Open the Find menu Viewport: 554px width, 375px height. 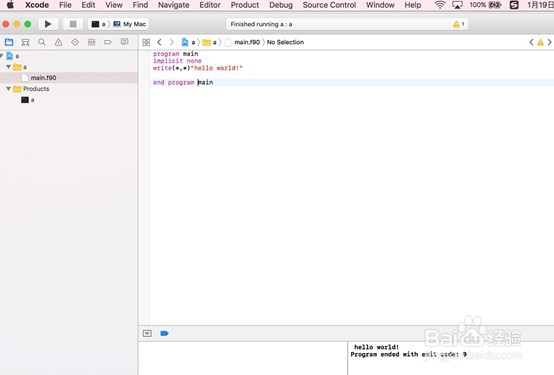point(140,5)
